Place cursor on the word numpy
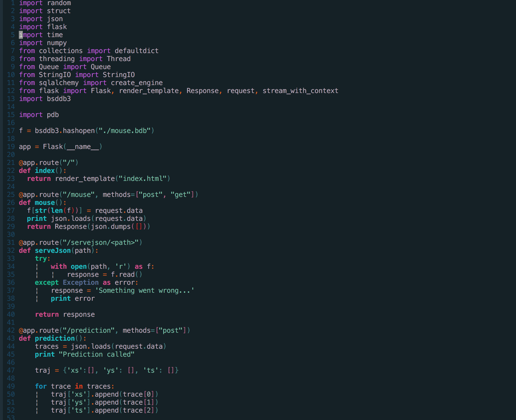Image resolution: width=516 pixels, height=420 pixels. click(x=57, y=43)
